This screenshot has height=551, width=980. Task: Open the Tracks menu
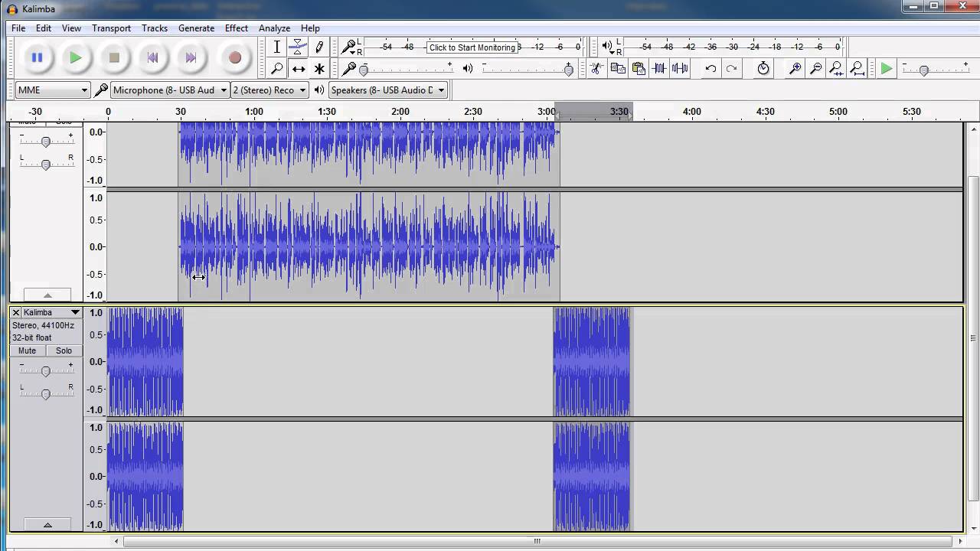[x=155, y=28]
